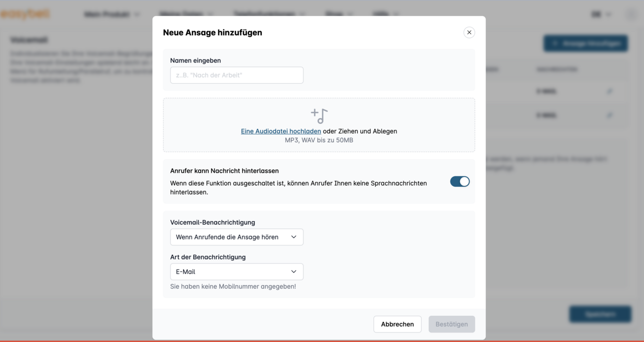
Task: Open the user profile icon at top right
Action: click(631, 14)
